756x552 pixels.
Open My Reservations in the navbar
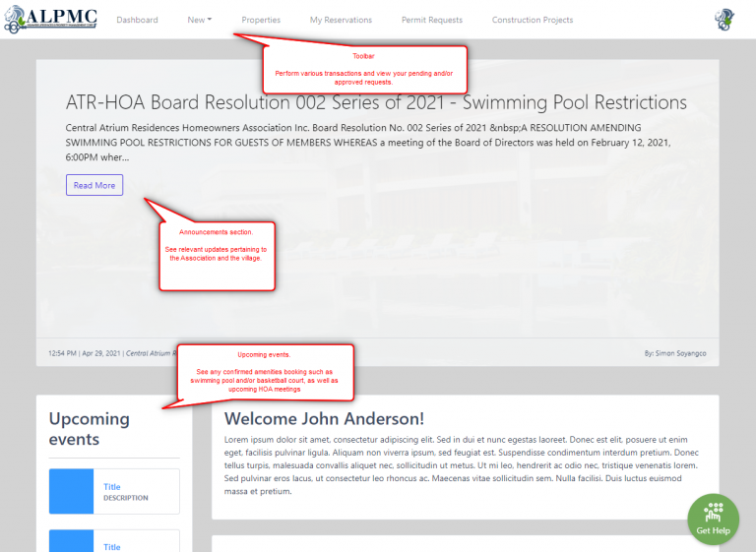pos(341,20)
